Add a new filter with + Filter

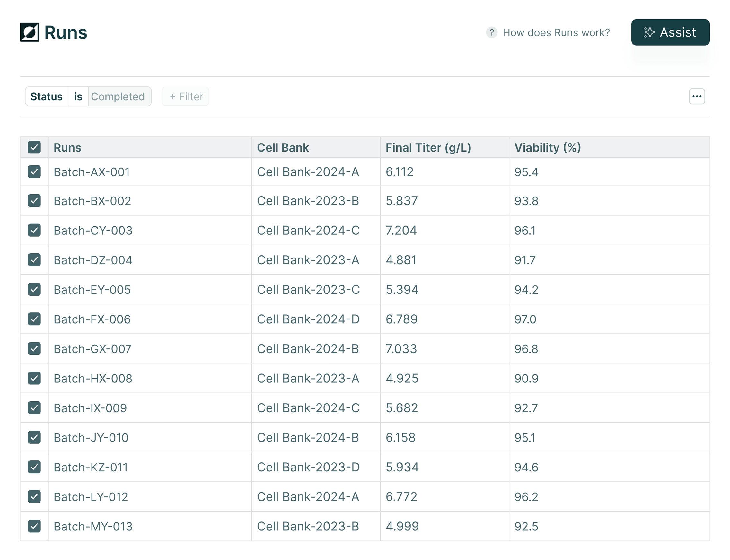[x=186, y=96]
